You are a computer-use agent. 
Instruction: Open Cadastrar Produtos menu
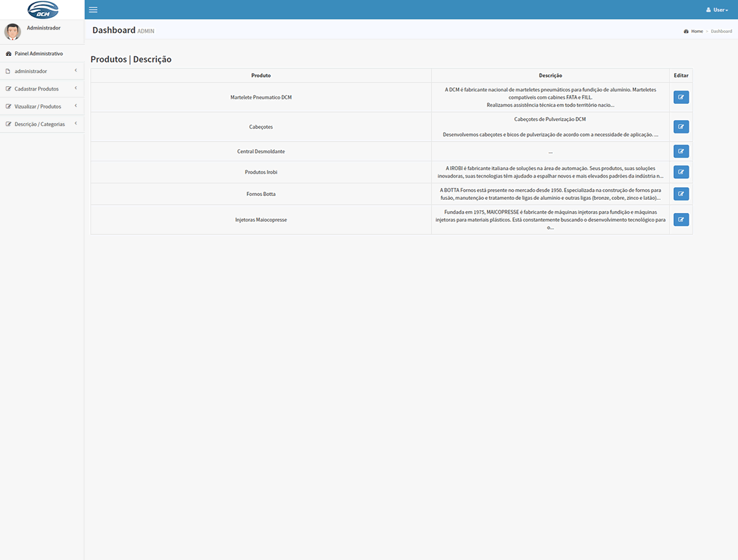42,89
